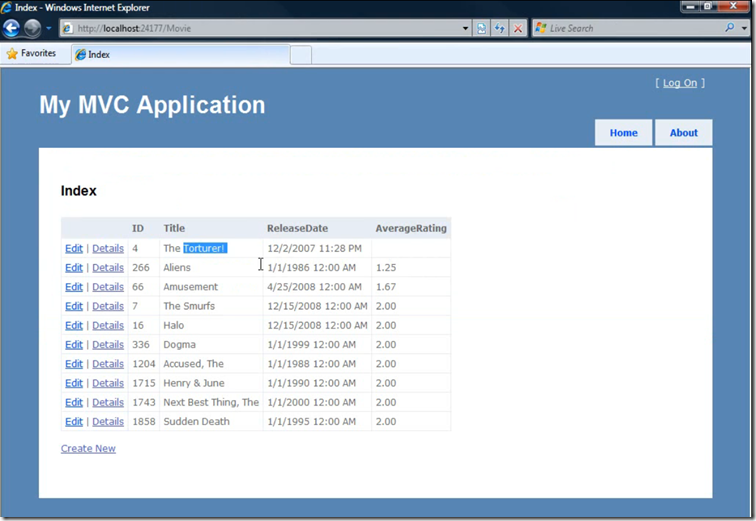The width and height of the screenshot is (756, 521).
Task: Click Details for Next Best Thing, The
Action: (108, 402)
